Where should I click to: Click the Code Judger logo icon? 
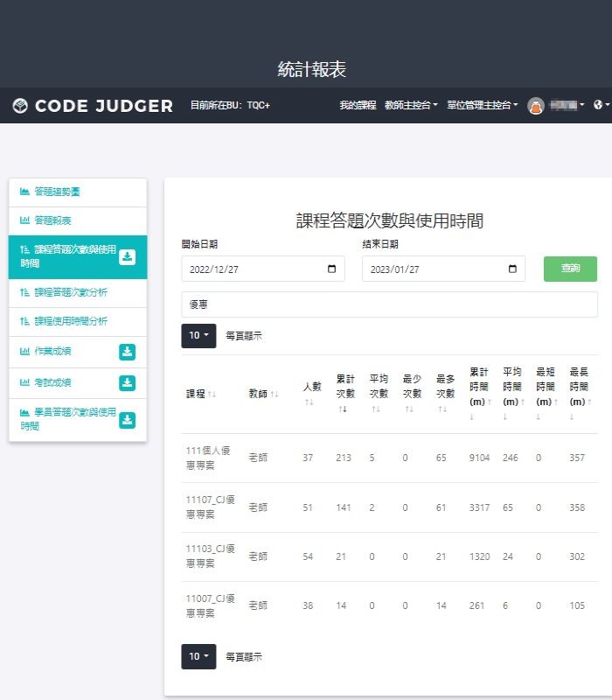point(20,106)
